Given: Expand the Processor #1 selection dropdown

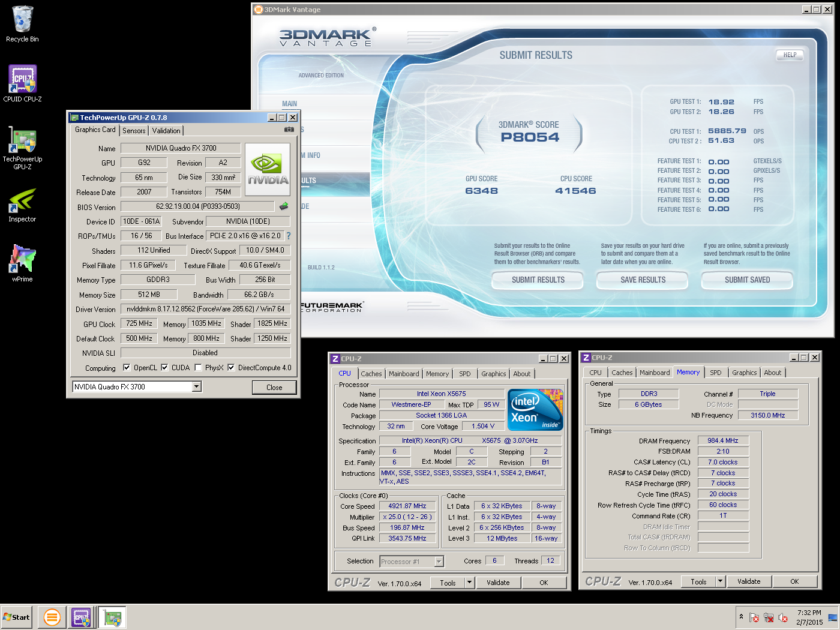Looking at the screenshot, I should click(439, 562).
